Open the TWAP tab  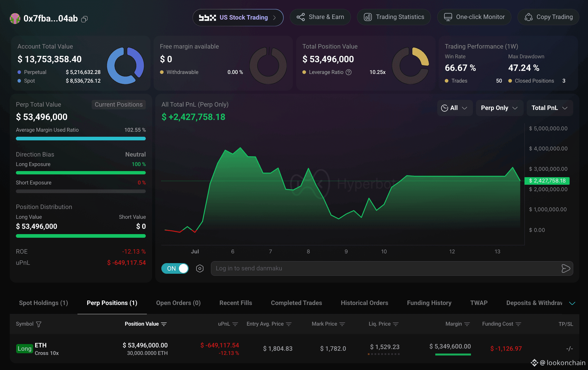coord(479,303)
